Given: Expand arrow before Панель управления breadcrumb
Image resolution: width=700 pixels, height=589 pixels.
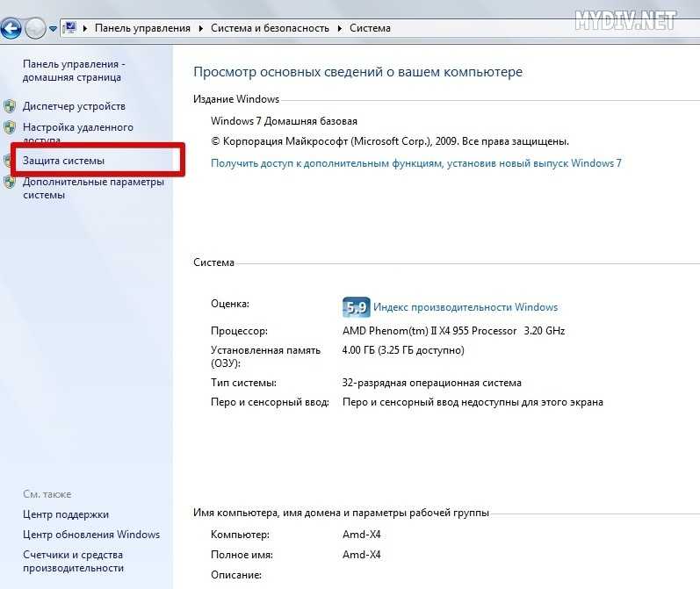Looking at the screenshot, I should [85, 29].
